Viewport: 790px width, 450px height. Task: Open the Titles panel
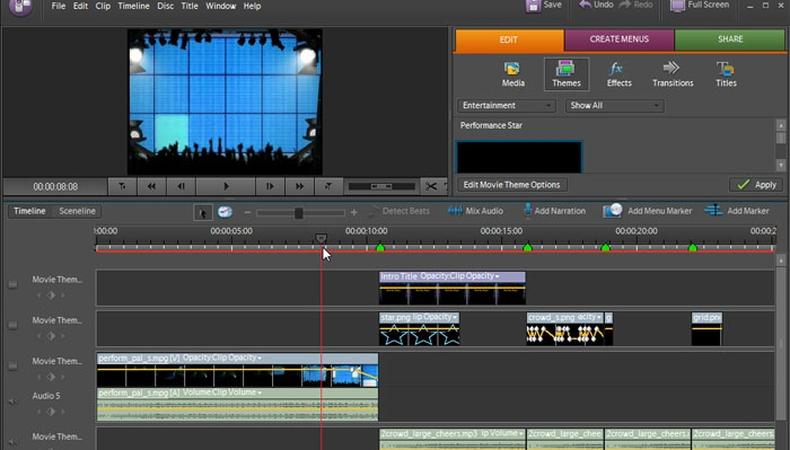tap(726, 74)
